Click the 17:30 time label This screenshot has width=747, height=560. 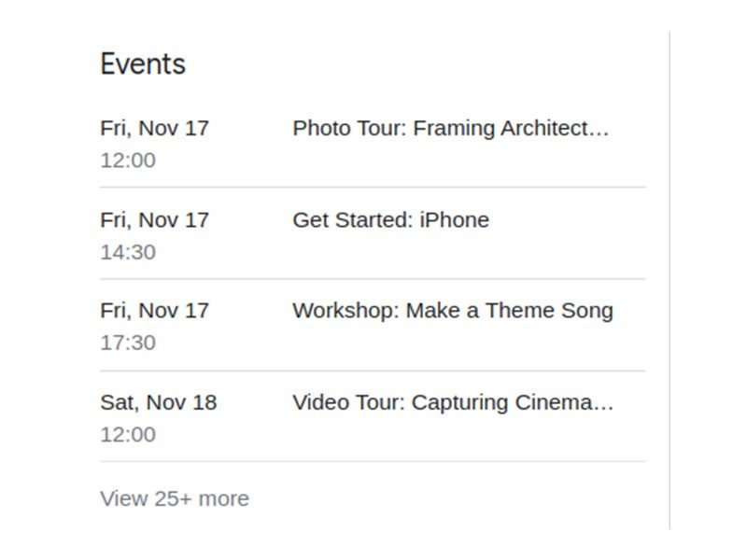pyautogui.click(x=129, y=342)
